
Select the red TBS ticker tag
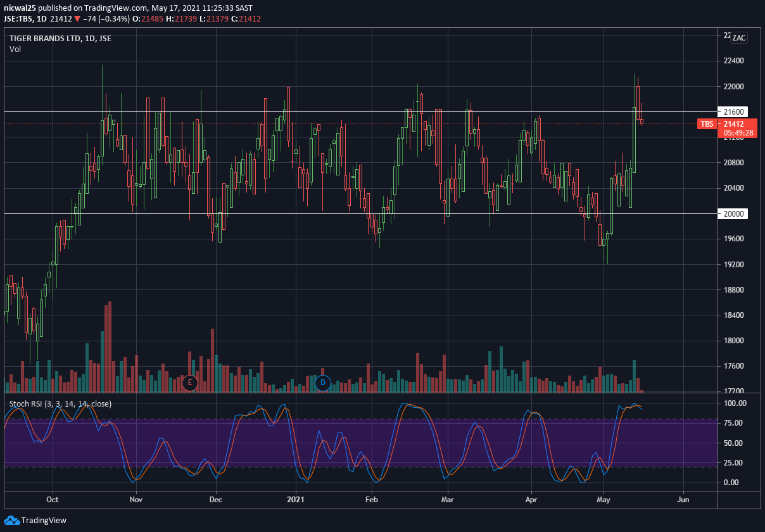(708, 123)
